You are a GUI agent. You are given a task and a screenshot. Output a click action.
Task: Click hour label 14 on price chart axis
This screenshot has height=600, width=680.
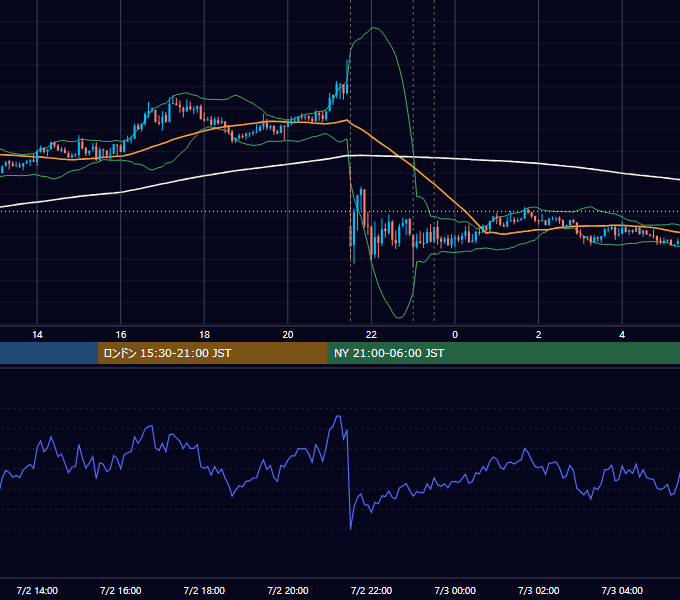[37, 335]
